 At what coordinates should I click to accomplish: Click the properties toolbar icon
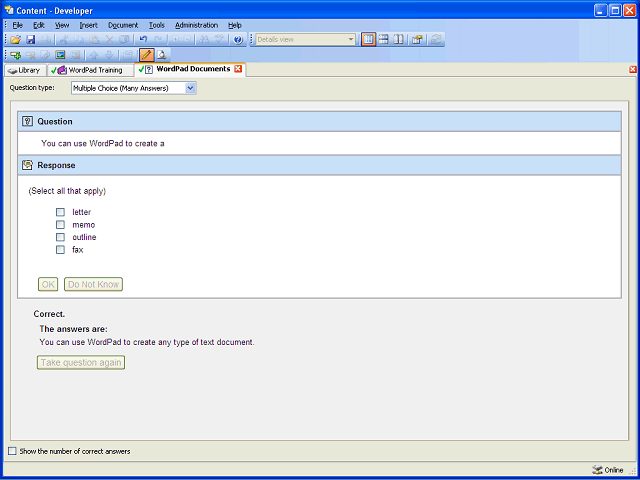(417, 40)
